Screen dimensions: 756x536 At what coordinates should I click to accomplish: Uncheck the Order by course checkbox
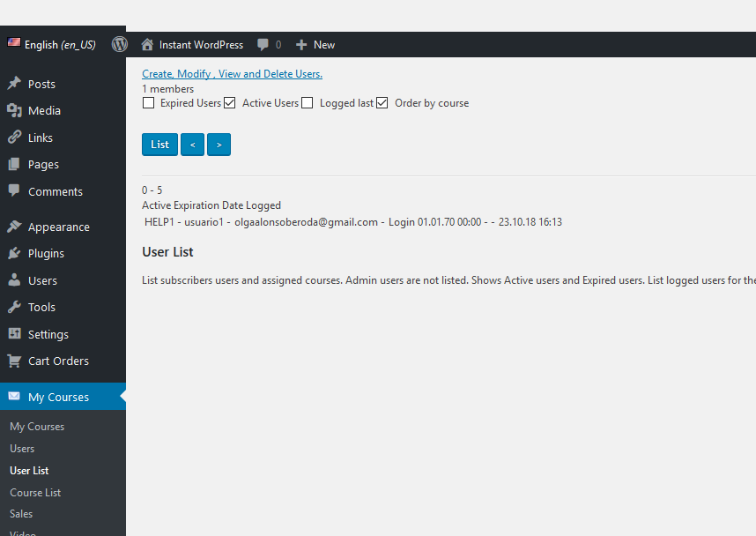tap(382, 103)
